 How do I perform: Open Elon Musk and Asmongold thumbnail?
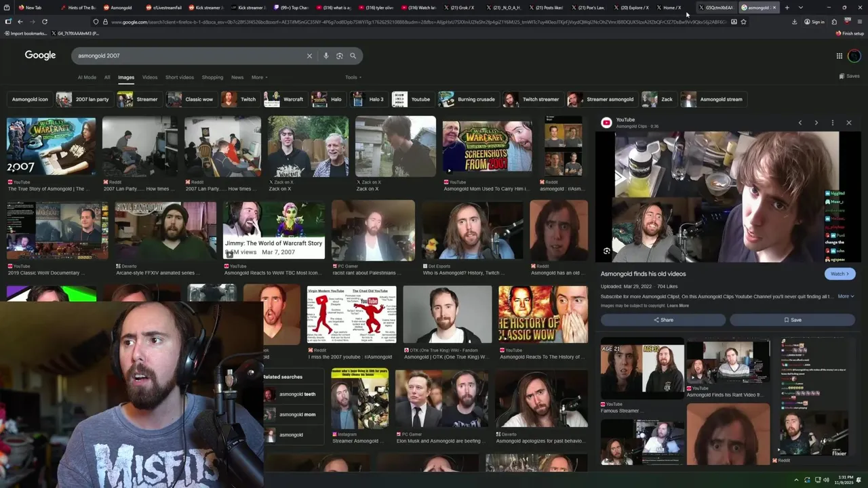point(441,399)
